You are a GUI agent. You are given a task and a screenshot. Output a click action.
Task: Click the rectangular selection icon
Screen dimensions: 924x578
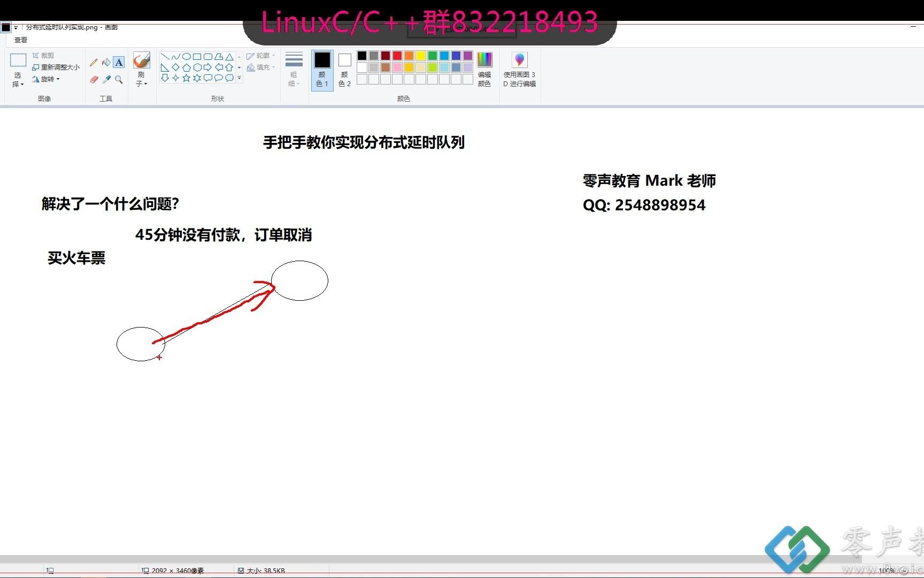click(18, 60)
